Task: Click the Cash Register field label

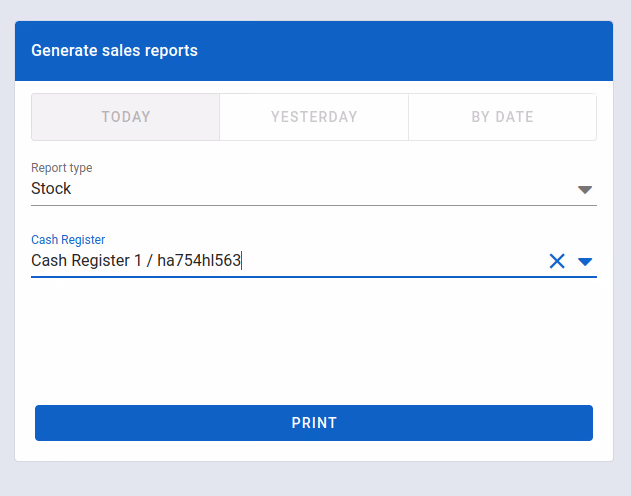Action: click(68, 240)
